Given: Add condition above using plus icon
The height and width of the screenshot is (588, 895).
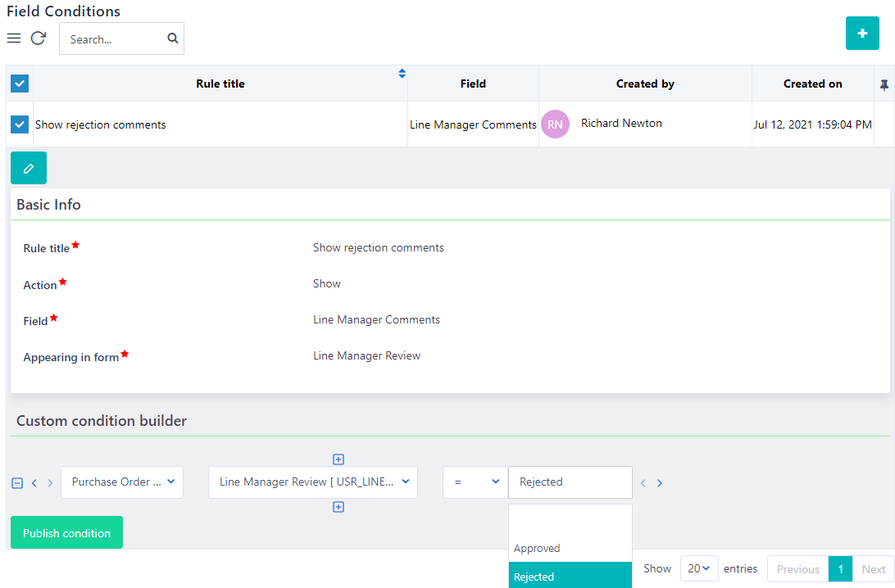Looking at the screenshot, I should coord(338,459).
